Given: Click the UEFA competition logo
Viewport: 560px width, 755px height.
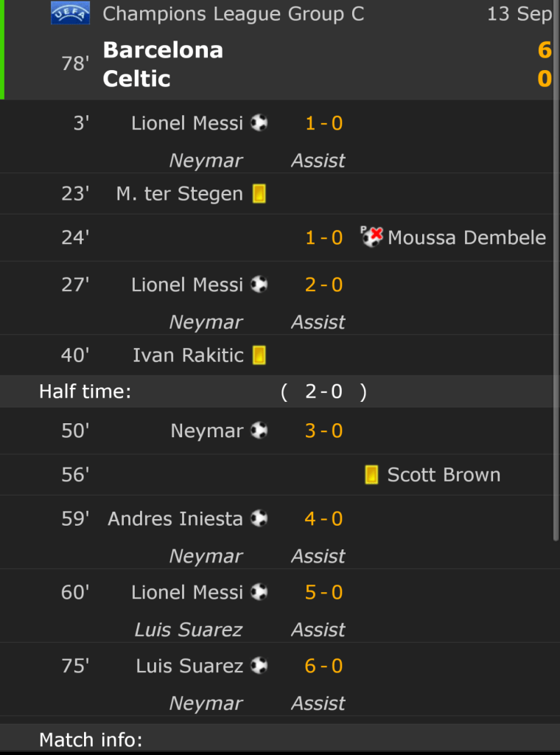Looking at the screenshot, I should click(x=70, y=13).
